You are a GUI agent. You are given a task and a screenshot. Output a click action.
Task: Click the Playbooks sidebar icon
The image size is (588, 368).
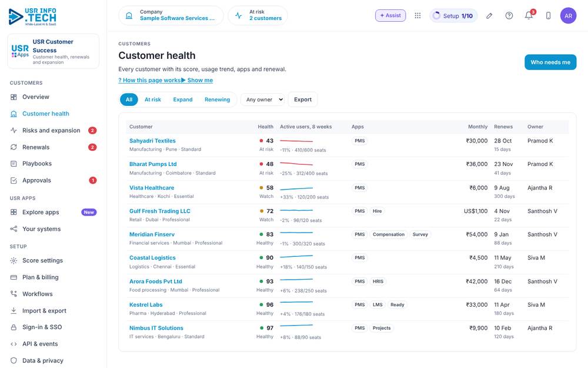(x=14, y=164)
